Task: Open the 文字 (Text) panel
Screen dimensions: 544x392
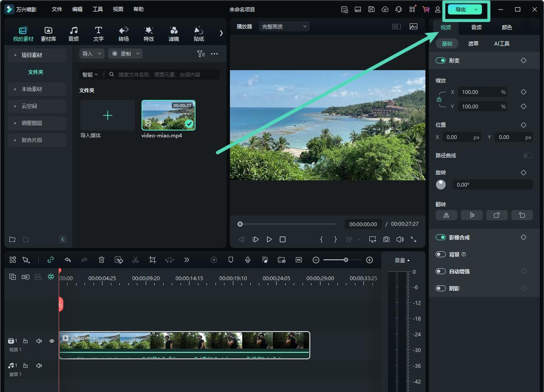Action: (99, 33)
